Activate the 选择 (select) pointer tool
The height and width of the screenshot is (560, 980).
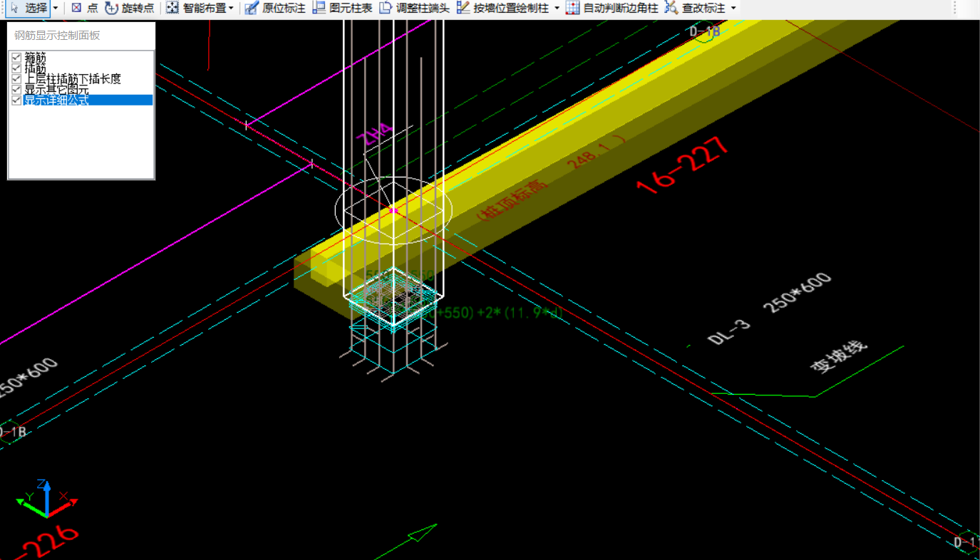pyautogui.click(x=29, y=8)
